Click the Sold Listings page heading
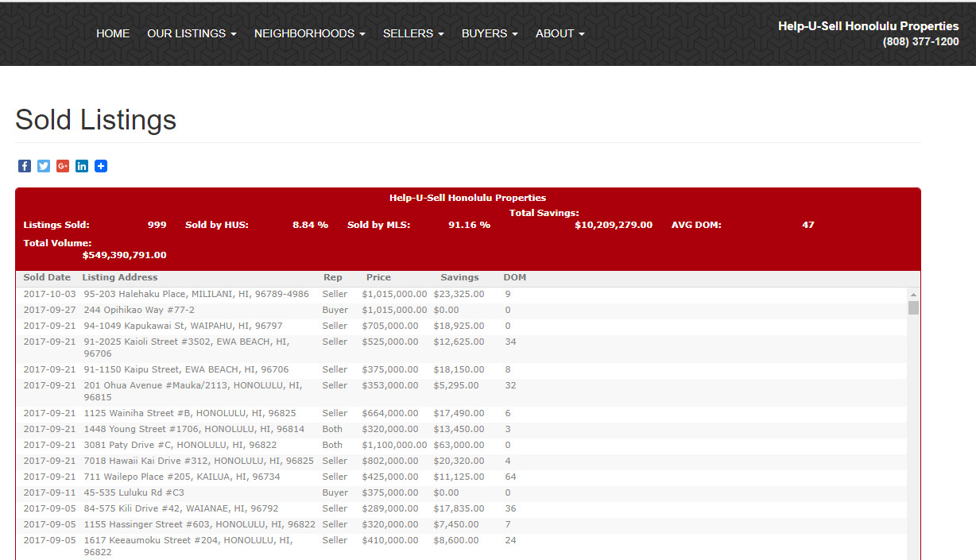The height and width of the screenshot is (560, 976). pos(96,120)
